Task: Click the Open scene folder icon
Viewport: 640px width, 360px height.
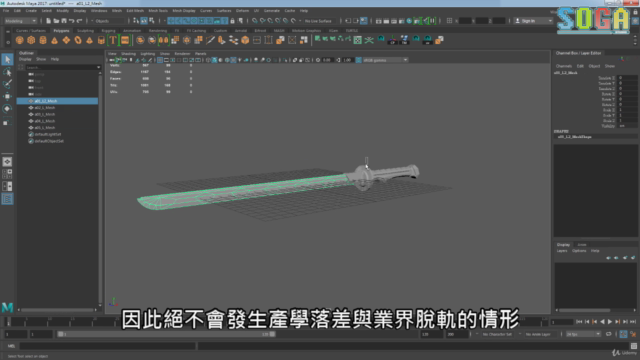Action: coord(56,21)
